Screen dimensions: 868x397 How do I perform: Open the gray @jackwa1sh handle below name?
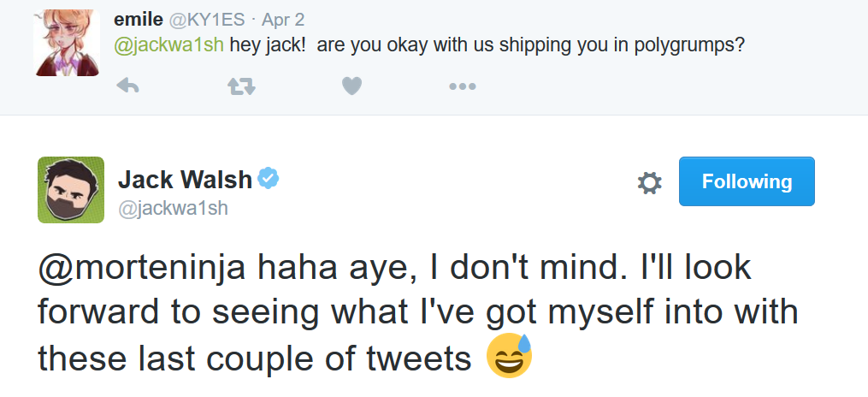click(x=173, y=208)
